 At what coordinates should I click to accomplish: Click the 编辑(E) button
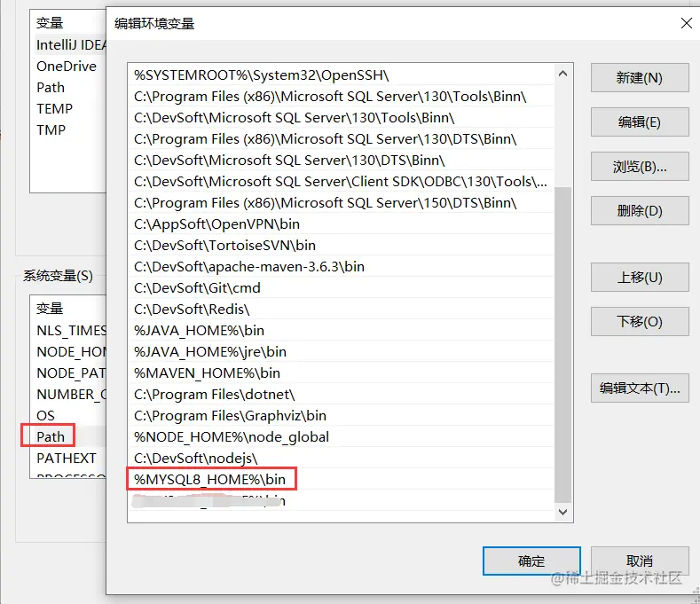(x=640, y=122)
